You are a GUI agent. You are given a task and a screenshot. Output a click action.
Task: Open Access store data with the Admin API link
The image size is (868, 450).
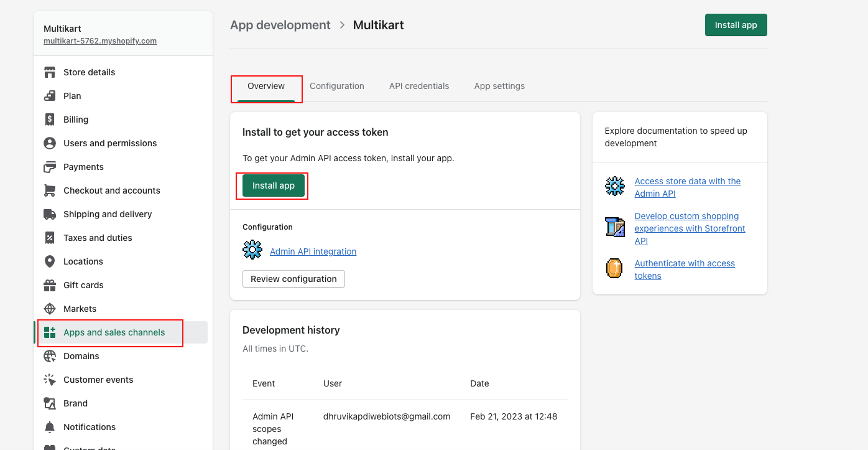688,187
